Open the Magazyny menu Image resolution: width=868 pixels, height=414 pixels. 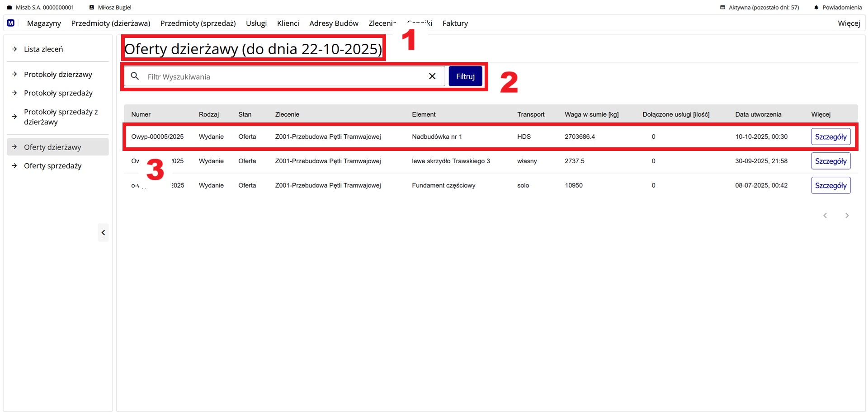click(44, 24)
